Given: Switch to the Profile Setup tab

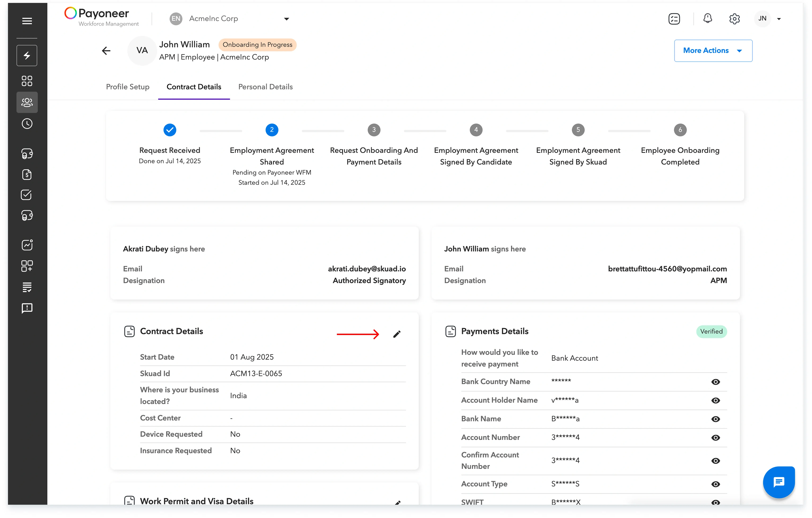Looking at the screenshot, I should [x=127, y=87].
